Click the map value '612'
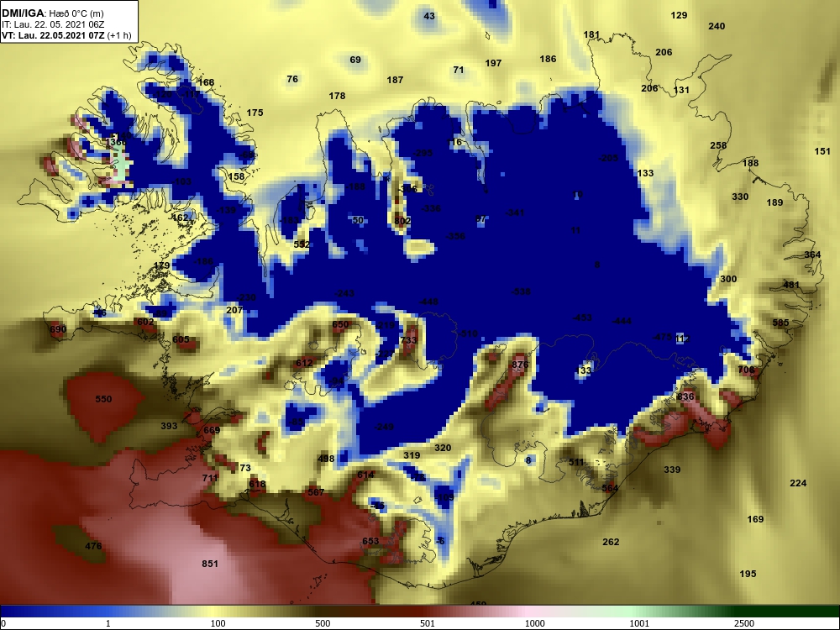The width and height of the screenshot is (840, 630). coord(304,363)
